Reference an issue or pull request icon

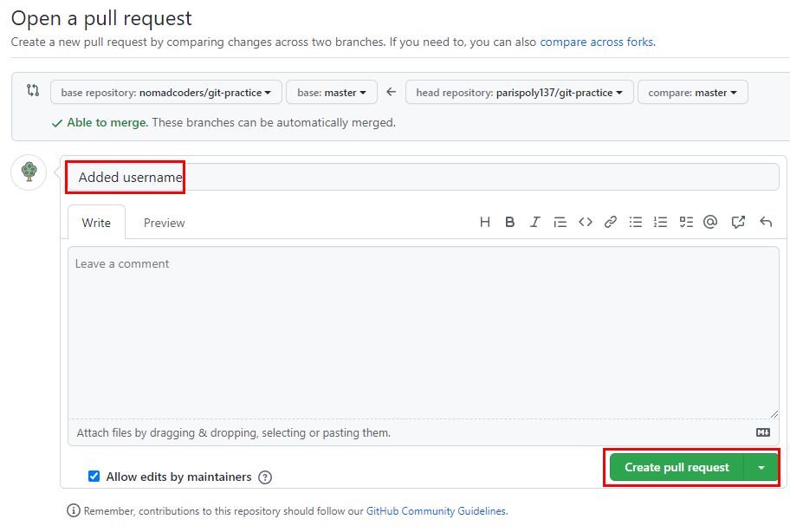coord(738,222)
